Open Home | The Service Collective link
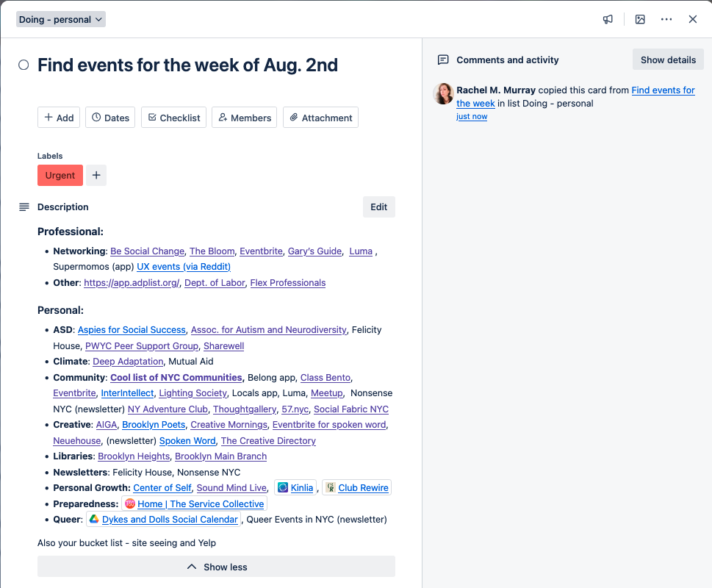This screenshot has width=712, height=588. (x=201, y=503)
